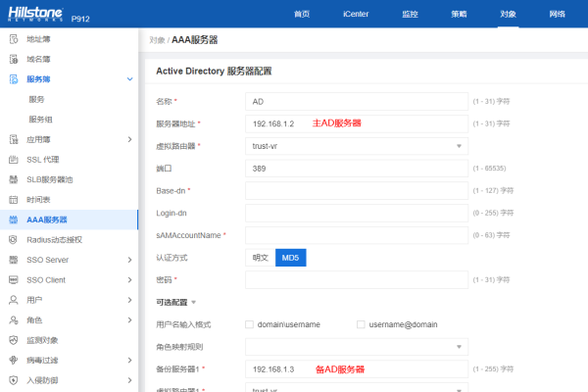
Task: Select MD5 authentication mode
Action: 291,258
